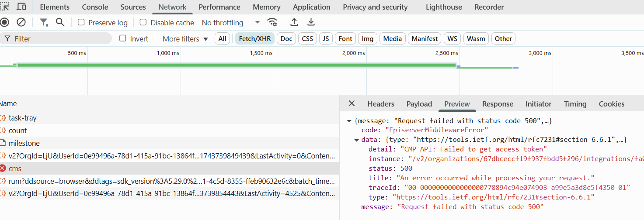This screenshot has height=220, width=644.
Task: Click the export HAR download icon
Action: click(x=311, y=22)
